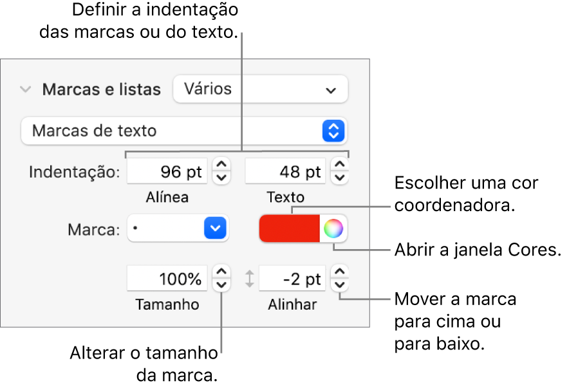Move the bullet down with Alinhar stepper
The height and width of the screenshot is (392, 569).
coord(340,286)
